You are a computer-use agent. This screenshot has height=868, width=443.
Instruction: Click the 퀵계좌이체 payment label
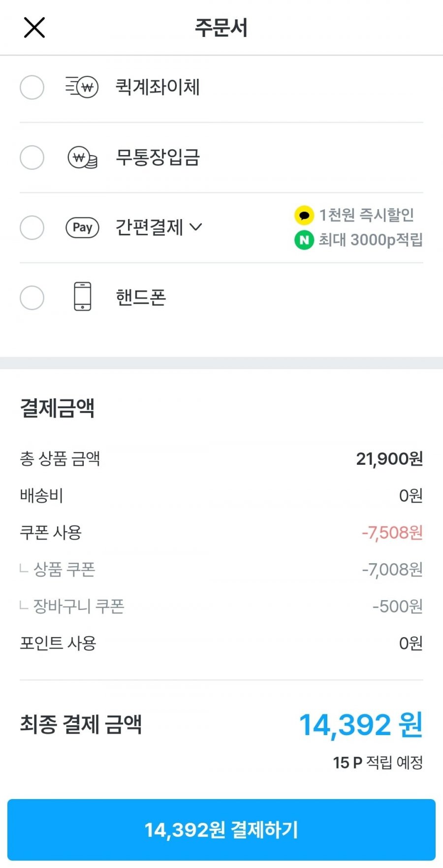pyautogui.click(x=158, y=87)
